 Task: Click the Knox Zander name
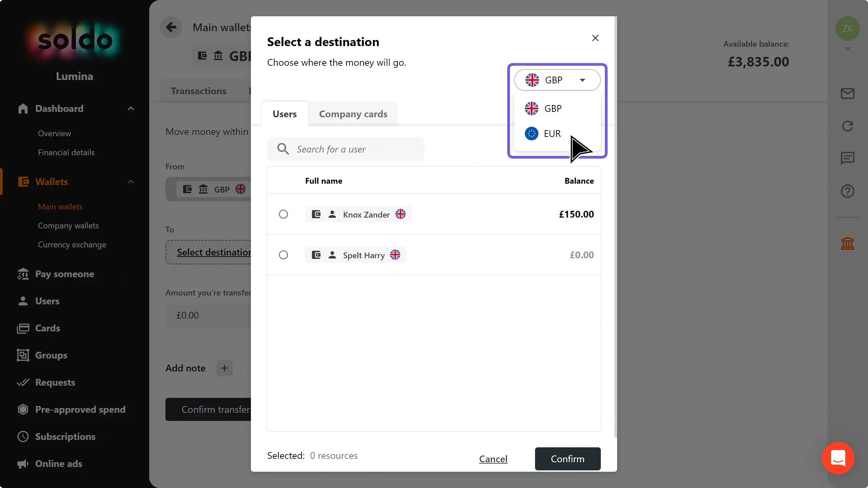coord(366,215)
